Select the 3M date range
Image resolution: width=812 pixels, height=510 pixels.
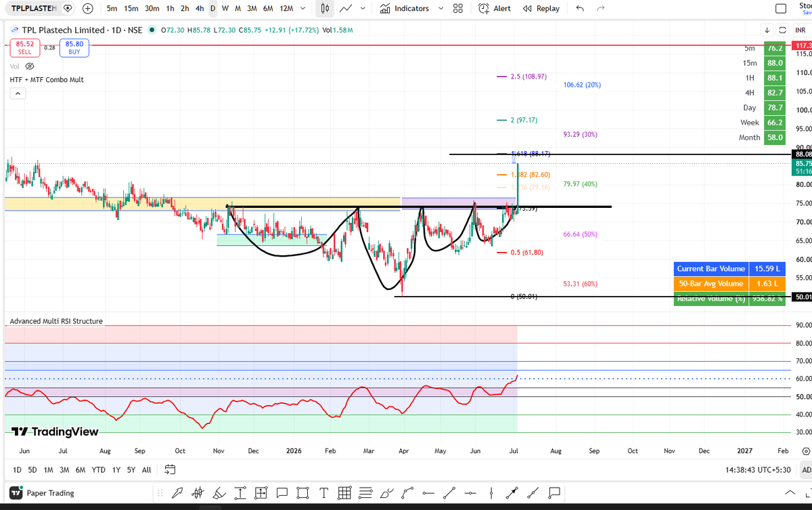point(64,469)
